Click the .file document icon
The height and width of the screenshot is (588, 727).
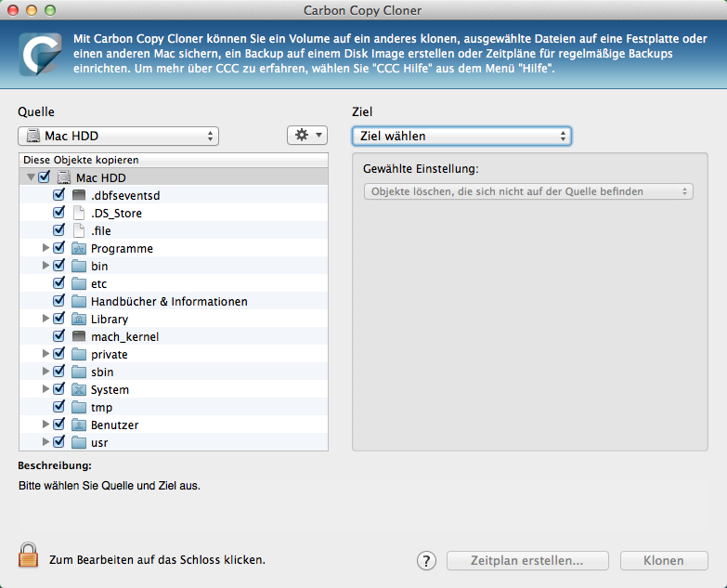[79, 230]
